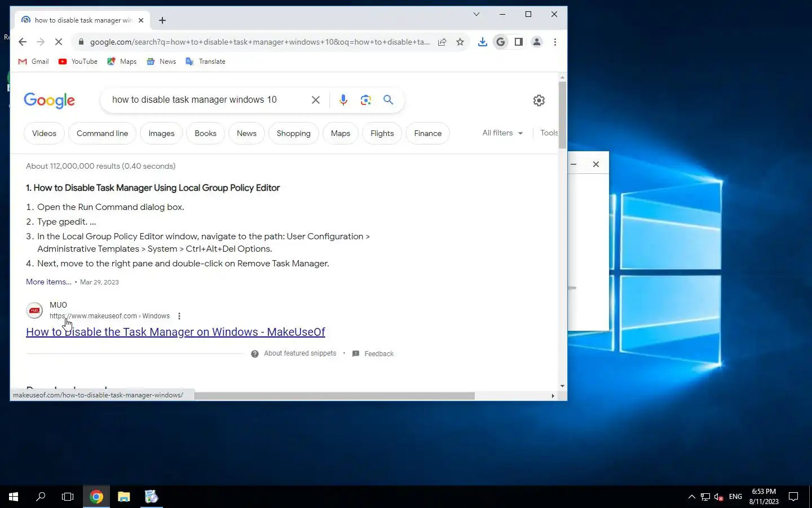Open the News bookmark in bookmarks bar
This screenshot has width=812, height=508.
click(x=161, y=62)
